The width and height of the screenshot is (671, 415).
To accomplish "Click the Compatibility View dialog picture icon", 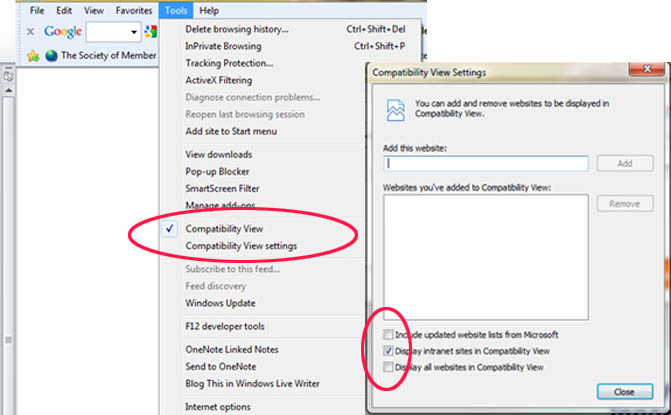I will coord(394,108).
